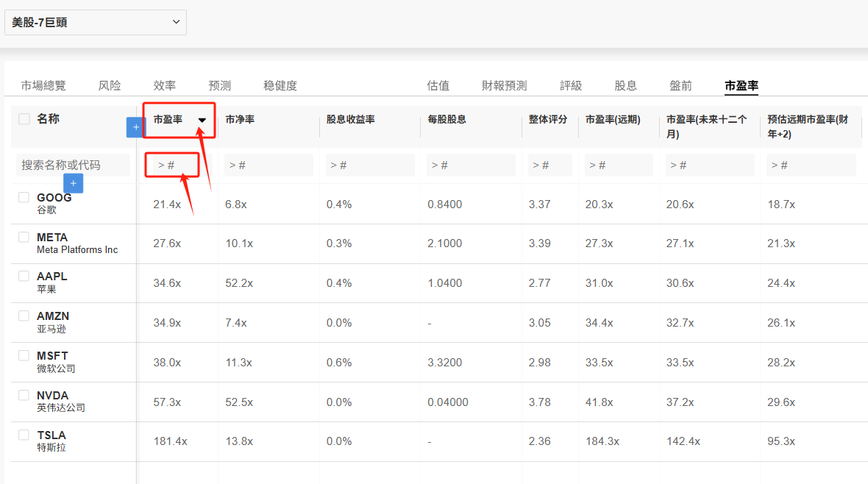Switch to the 股息 tab
Image resolution: width=868 pixels, height=484 pixels.
[625, 85]
